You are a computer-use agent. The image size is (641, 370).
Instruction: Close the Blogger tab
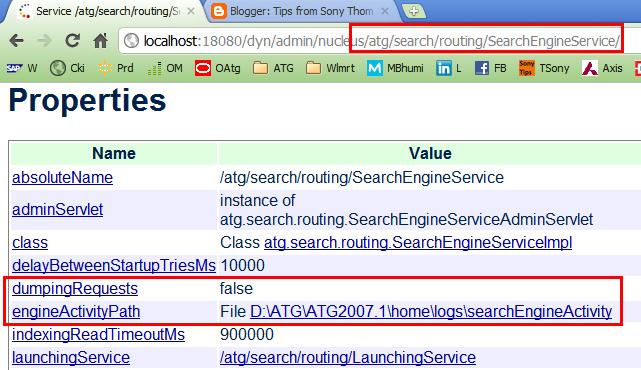(385, 11)
